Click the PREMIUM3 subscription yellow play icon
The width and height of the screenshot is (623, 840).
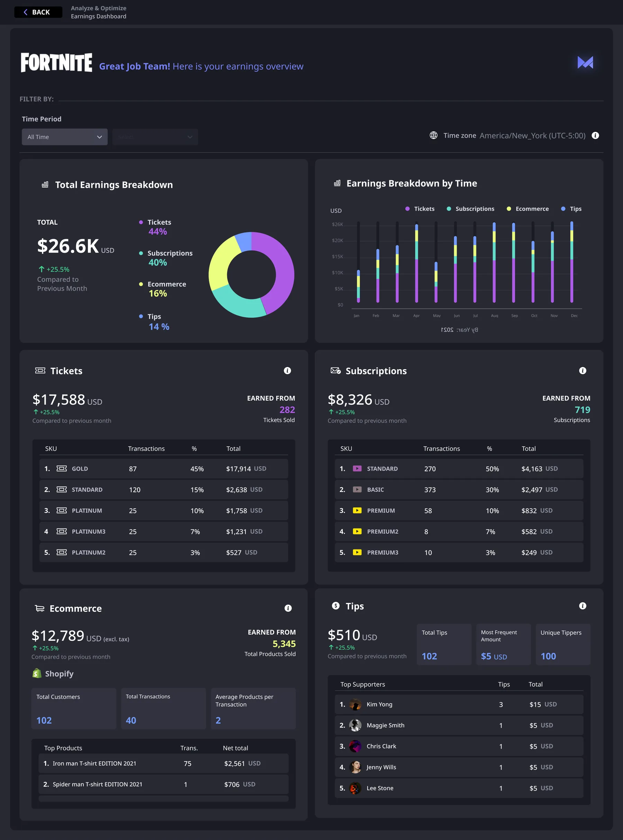(x=357, y=552)
